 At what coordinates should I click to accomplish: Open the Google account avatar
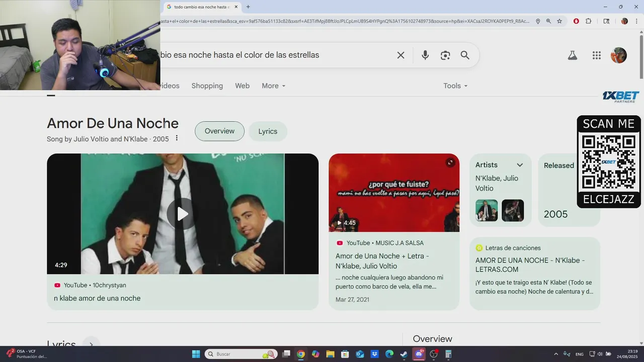click(x=619, y=55)
